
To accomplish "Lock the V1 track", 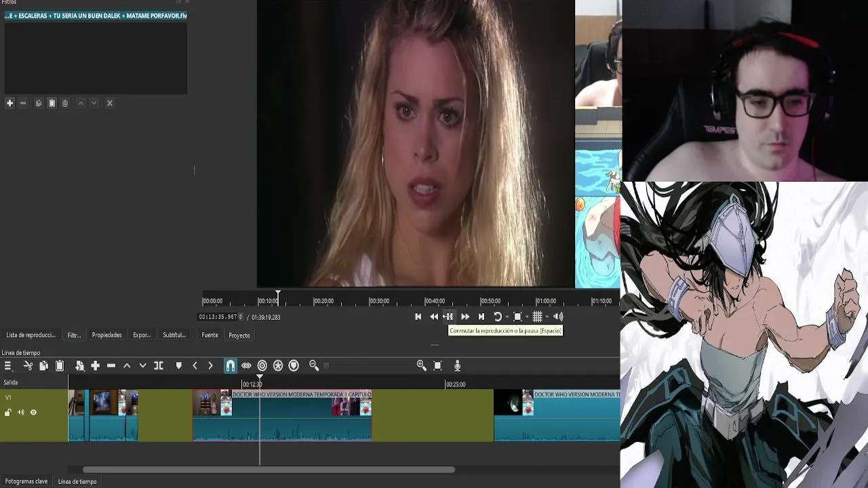I will [x=8, y=413].
